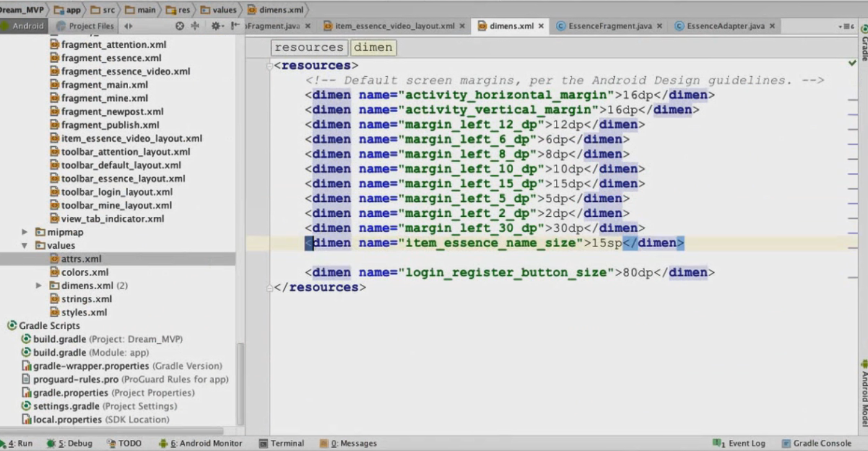The image size is (868, 451).
Task: Click the settings.gradle file icon
Action: (x=26, y=406)
